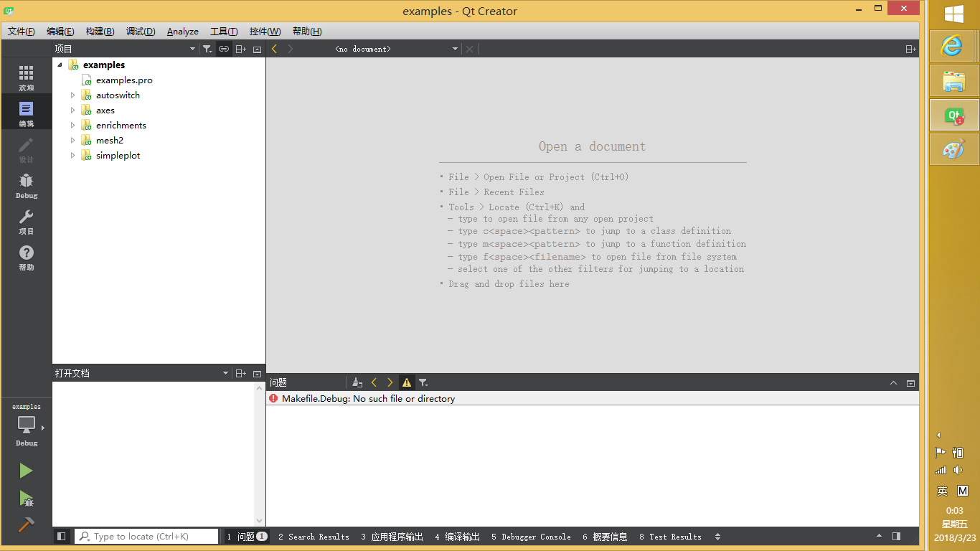
Task: Open Internet Explorer from the taskbar
Action: click(x=953, y=47)
